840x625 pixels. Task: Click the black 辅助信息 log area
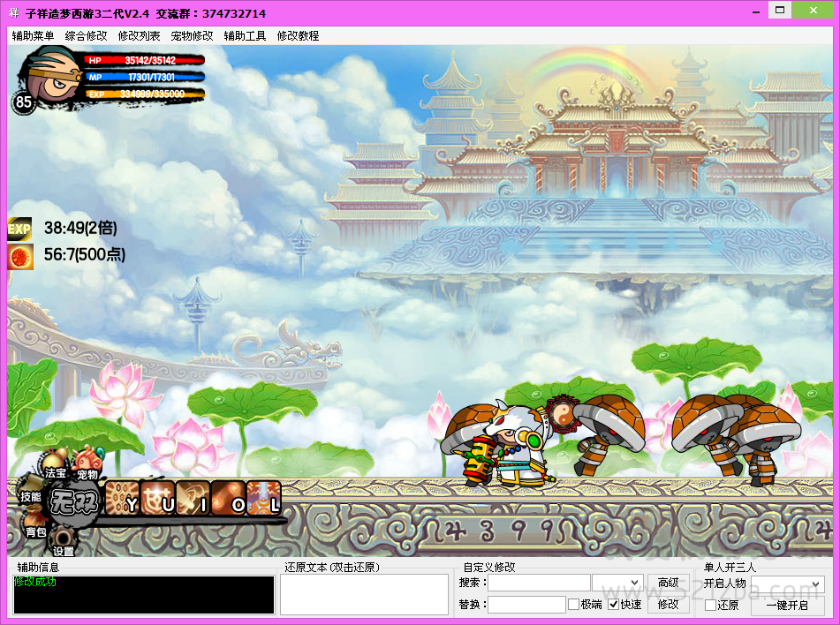[x=144, y=594]
